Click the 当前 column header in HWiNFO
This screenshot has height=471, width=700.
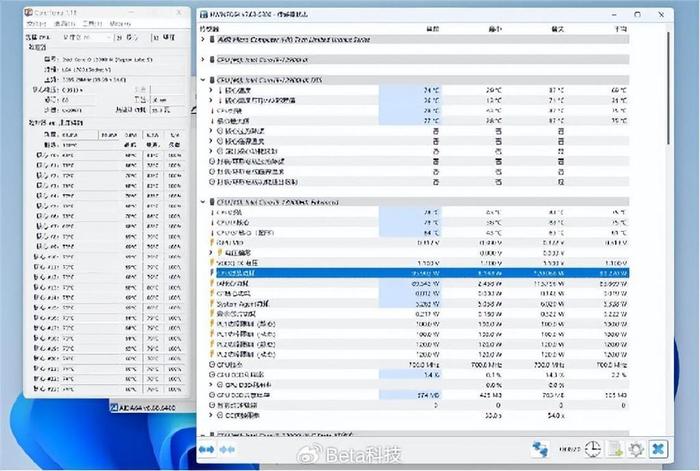[432, 29]
